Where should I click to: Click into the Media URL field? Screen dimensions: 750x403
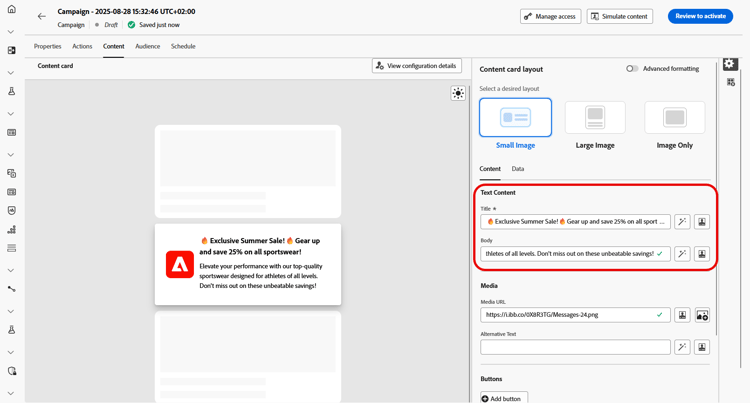pos(575,315)
